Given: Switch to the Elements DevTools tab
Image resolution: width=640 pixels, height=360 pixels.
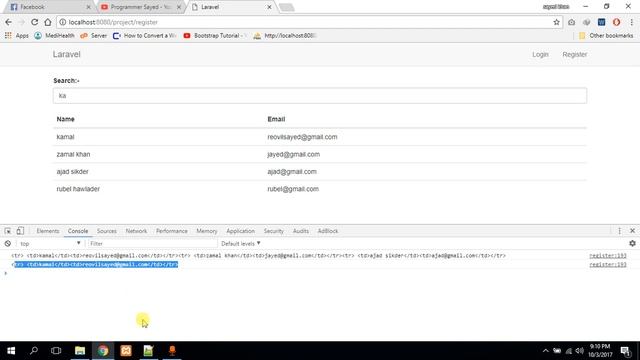Looking at the screenshot, I should click(48, 231).
